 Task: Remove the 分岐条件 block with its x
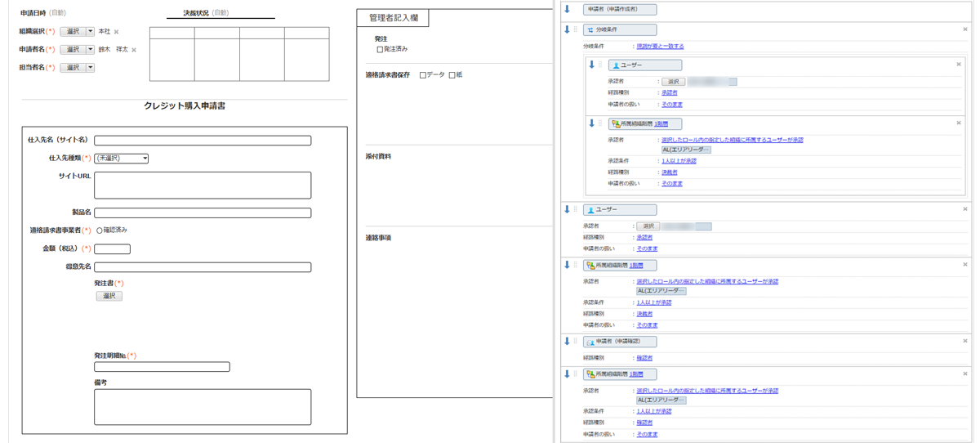point(965,29)
